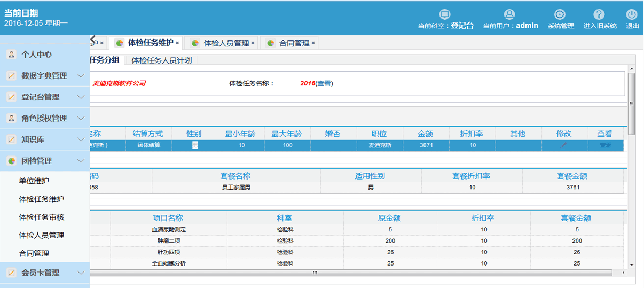This screenshot has height=288, width=644.
Task: Click the gender icon in selected row
Action: pos(195,145)
